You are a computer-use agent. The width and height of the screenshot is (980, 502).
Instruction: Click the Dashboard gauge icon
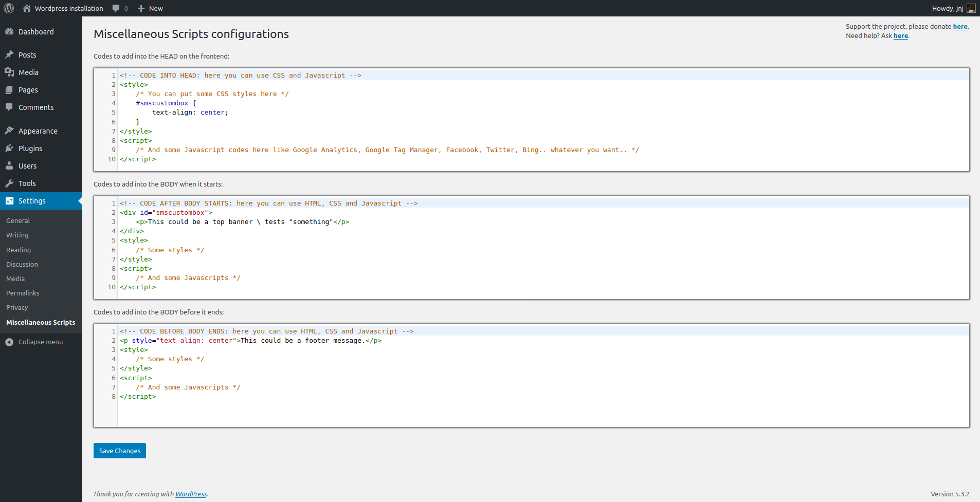(9, 31)
